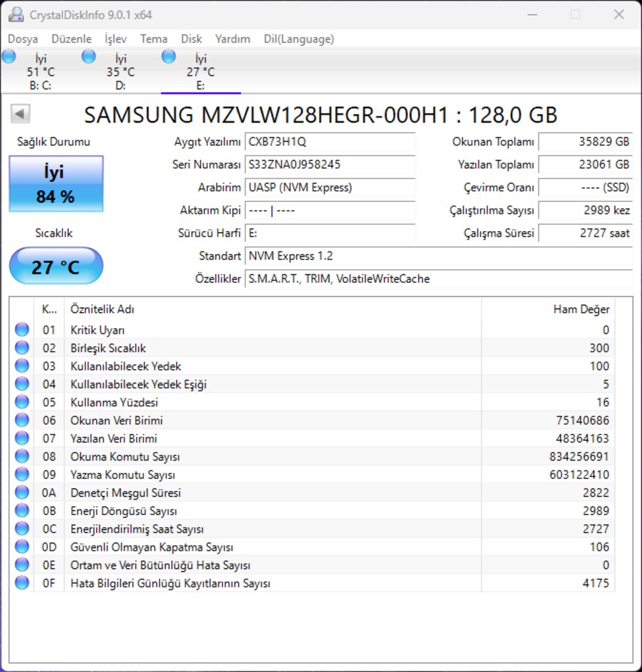The width and height of the screenshot is (642, 672).
Task: Select the Yazma Komutu Sayısı value 603122410
Action: click(x=579, y=474)
